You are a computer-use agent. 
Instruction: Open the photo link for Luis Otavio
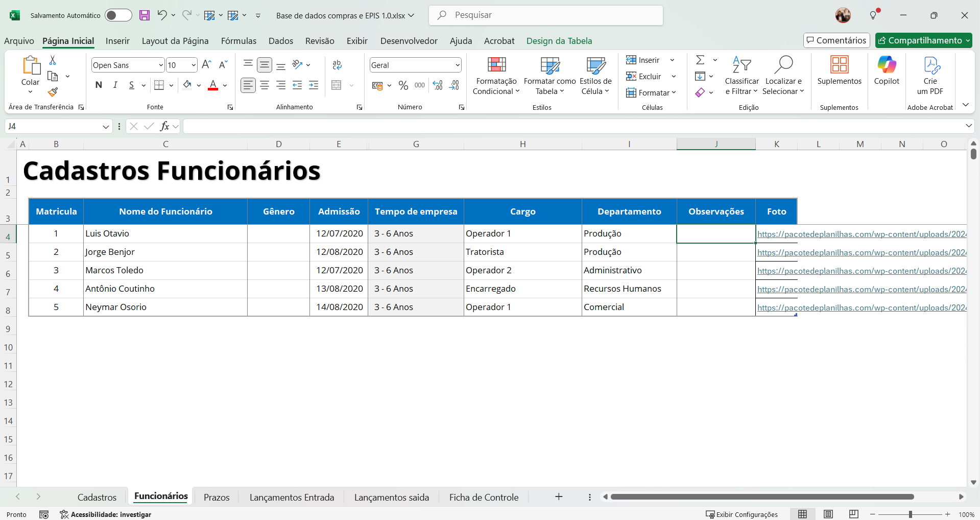[x=861, y=234]
